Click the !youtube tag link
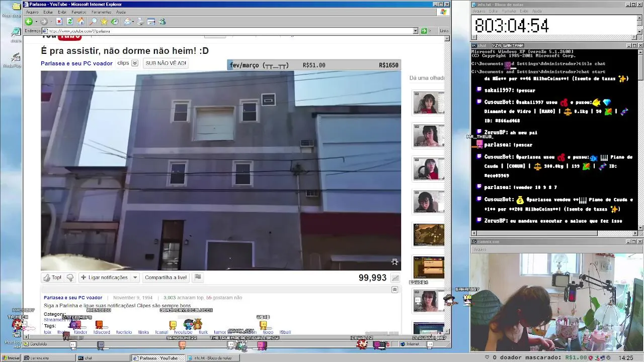This screenshot has width=644, height=362. (x=183, y=332)
